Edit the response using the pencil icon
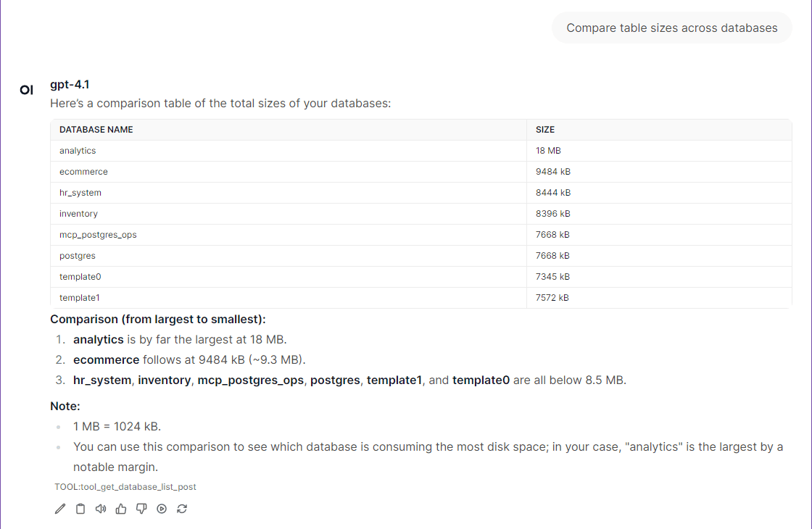Viewport: 812px width, 529px height. [x=59, y=509]
